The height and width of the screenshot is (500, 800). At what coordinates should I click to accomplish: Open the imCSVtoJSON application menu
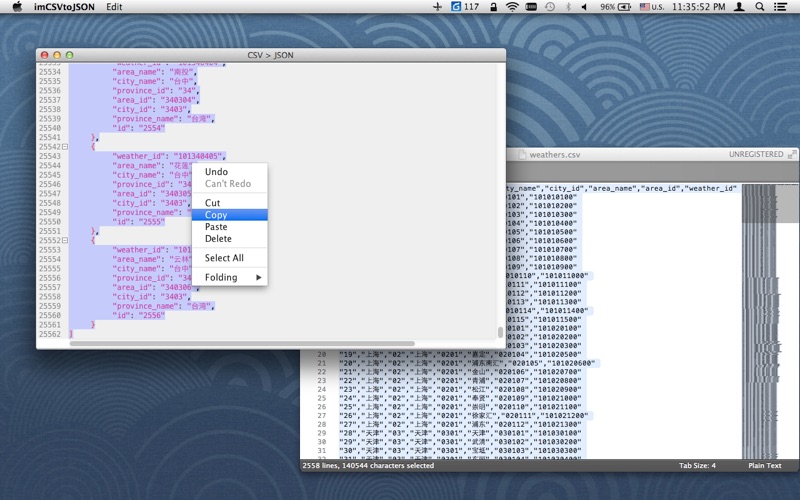click(64, 7)
